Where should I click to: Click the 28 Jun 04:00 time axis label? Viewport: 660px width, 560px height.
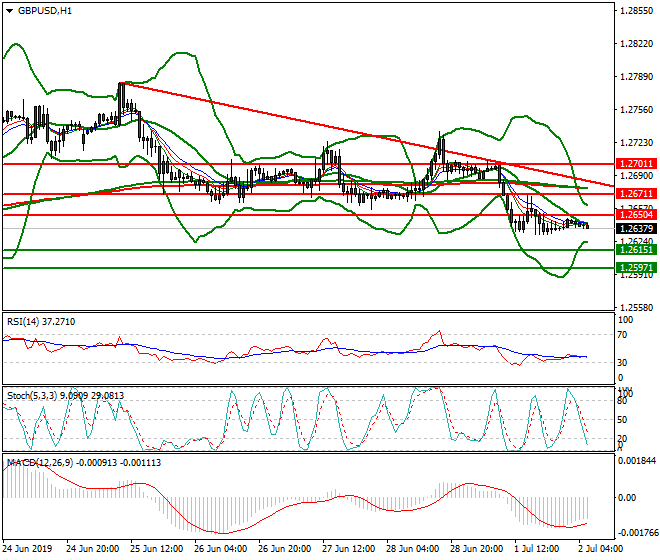(x=413, y=549)
